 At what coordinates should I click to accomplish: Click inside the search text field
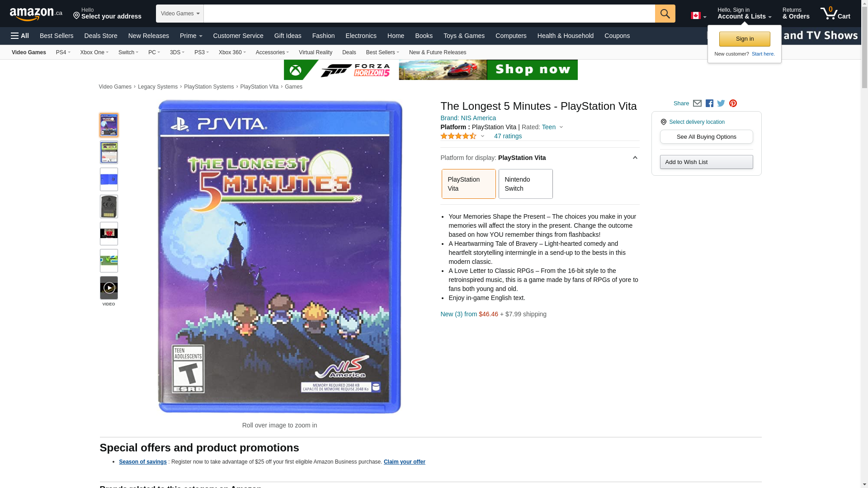pyautogui.click(x=429, y=14)
